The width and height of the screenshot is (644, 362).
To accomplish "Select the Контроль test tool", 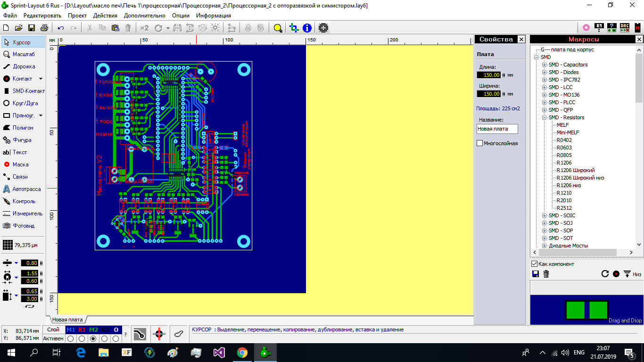I will pos(23,201).
